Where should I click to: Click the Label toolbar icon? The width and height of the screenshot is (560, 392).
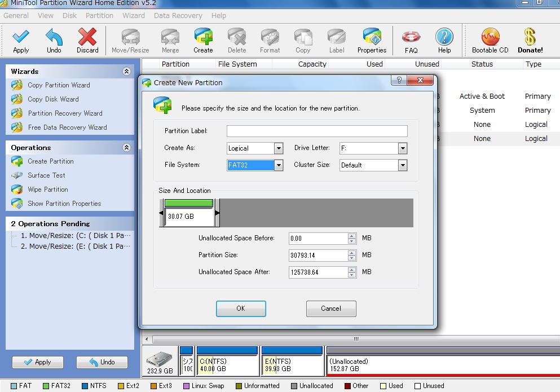click(337, 41)
